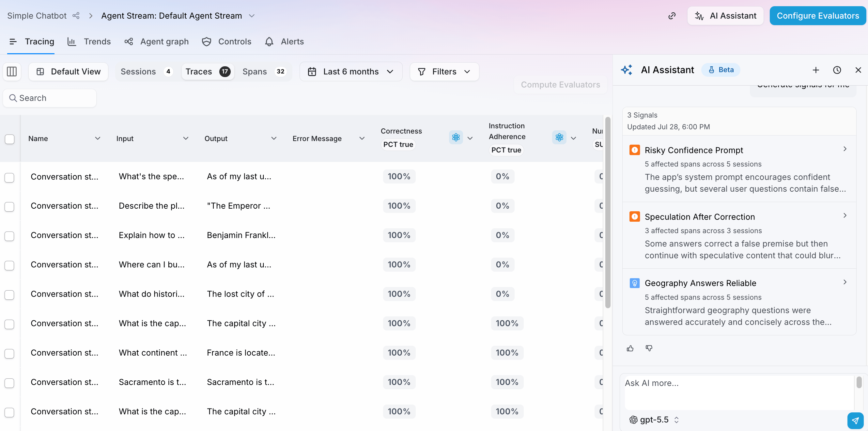The image size is (868, 431).
Task: Check the row with input Where can I bu...
Action: coord(9,265)
